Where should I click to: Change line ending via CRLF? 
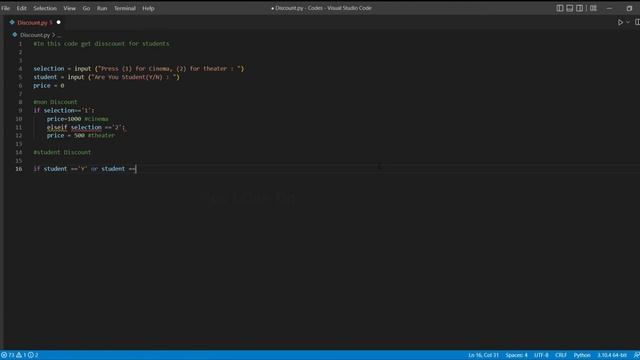coord(561,355)
